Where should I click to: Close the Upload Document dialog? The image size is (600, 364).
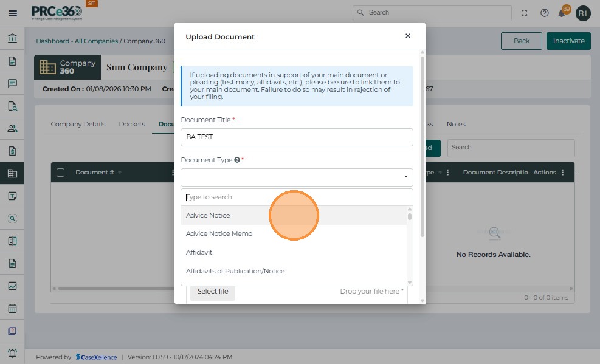pyautogui.click(x=408, y=36)
